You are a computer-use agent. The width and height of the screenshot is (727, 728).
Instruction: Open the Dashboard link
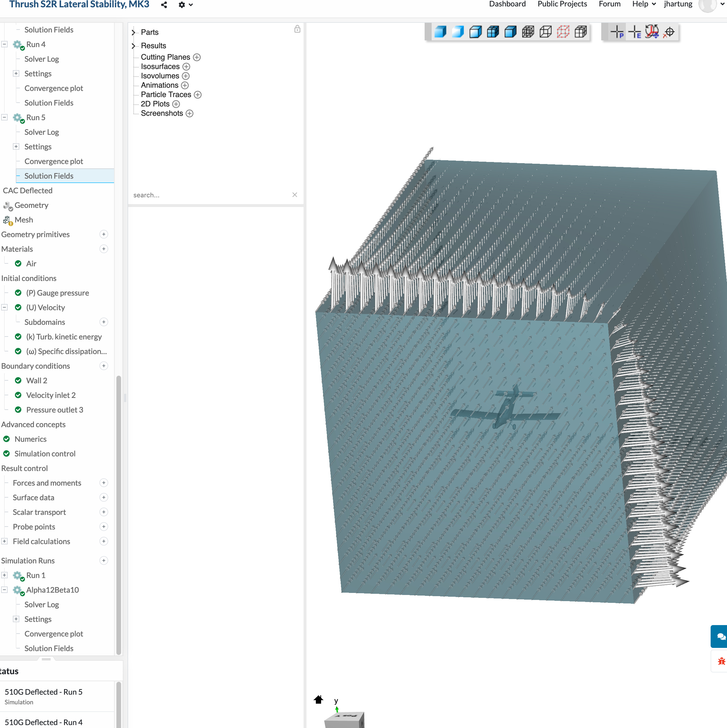(507, 4)
